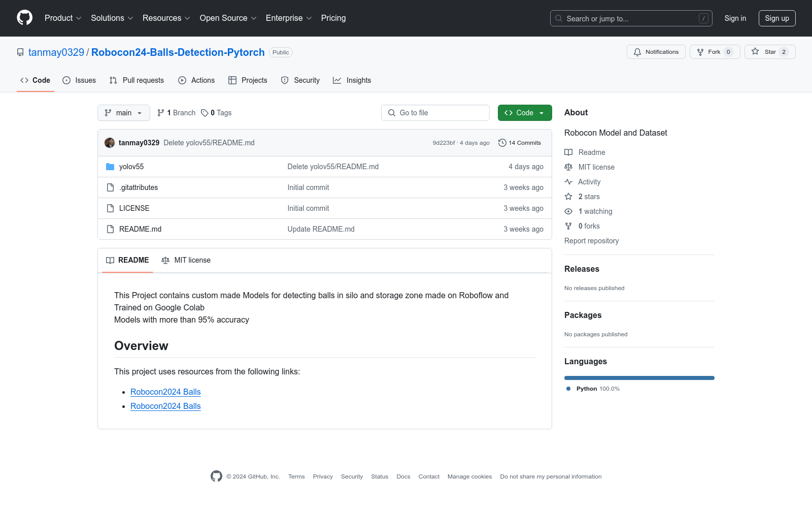Click the Packages heading link
This screenshot has width=812, height=508.
pyautogui.click(x=583, y=315)
